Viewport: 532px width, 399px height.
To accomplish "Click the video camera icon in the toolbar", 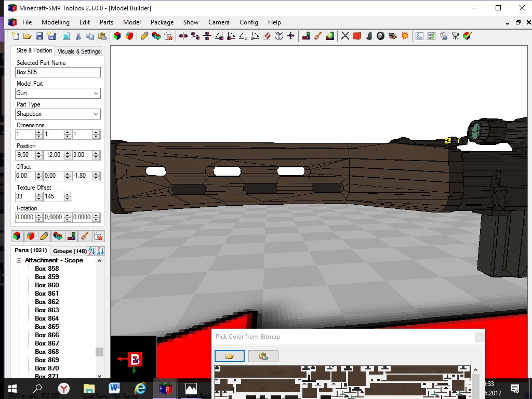I will pos(455,36).
